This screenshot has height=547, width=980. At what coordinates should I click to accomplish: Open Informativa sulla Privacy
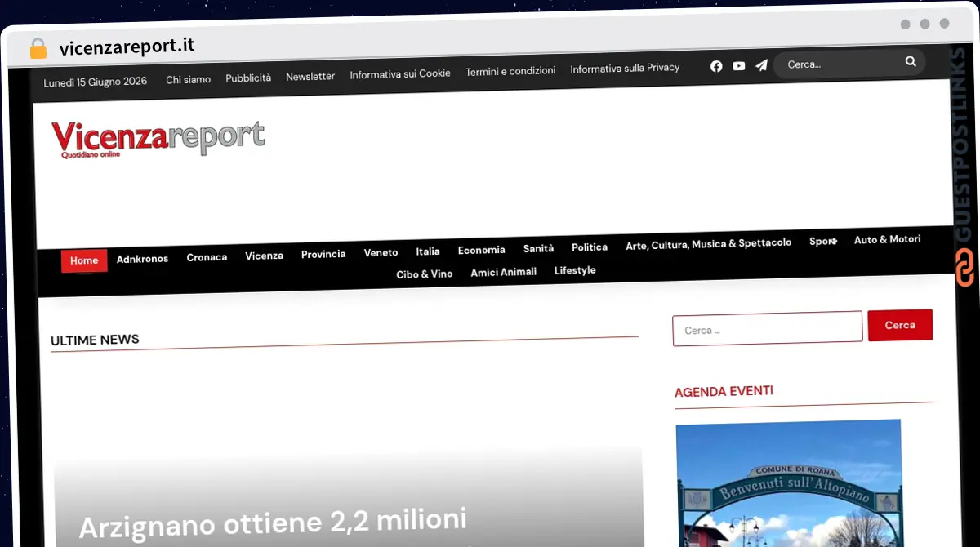(625, 68)
